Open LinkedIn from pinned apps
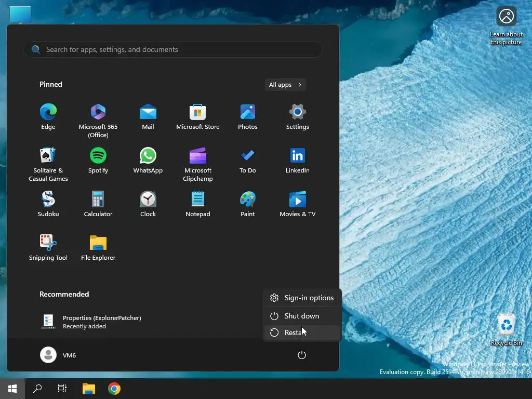 tap(298, 161)
